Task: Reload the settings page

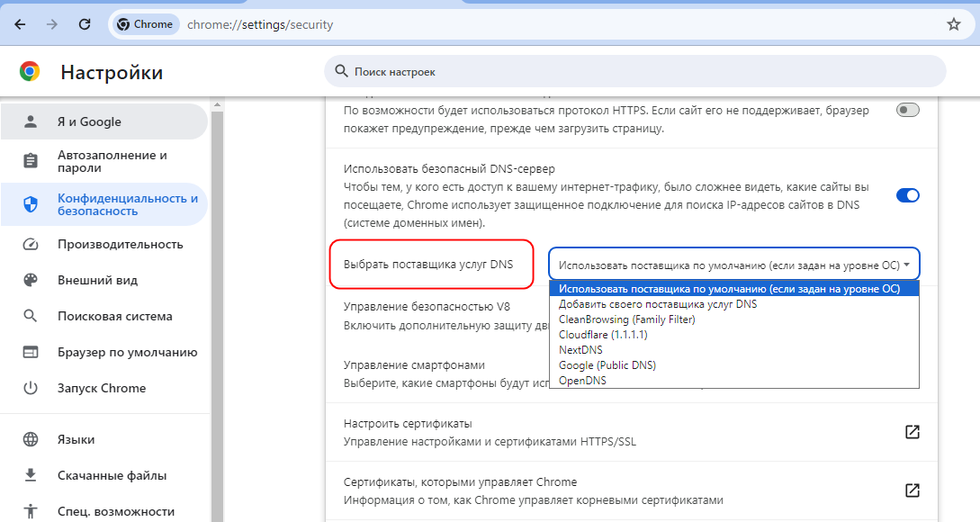Action: (x=85, y=24)
